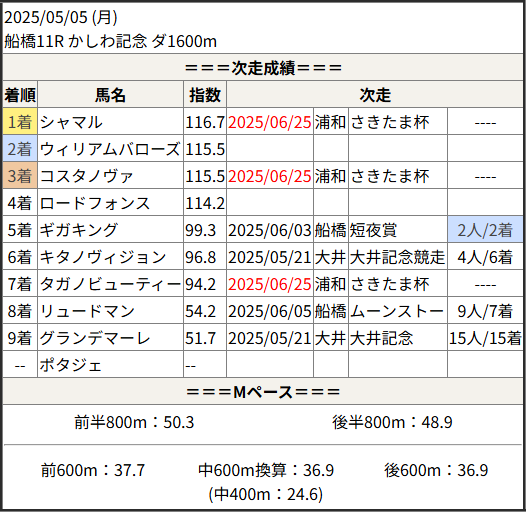
Task: Select index value 114.2 for ロードフォンス
Action: [205, 203]
